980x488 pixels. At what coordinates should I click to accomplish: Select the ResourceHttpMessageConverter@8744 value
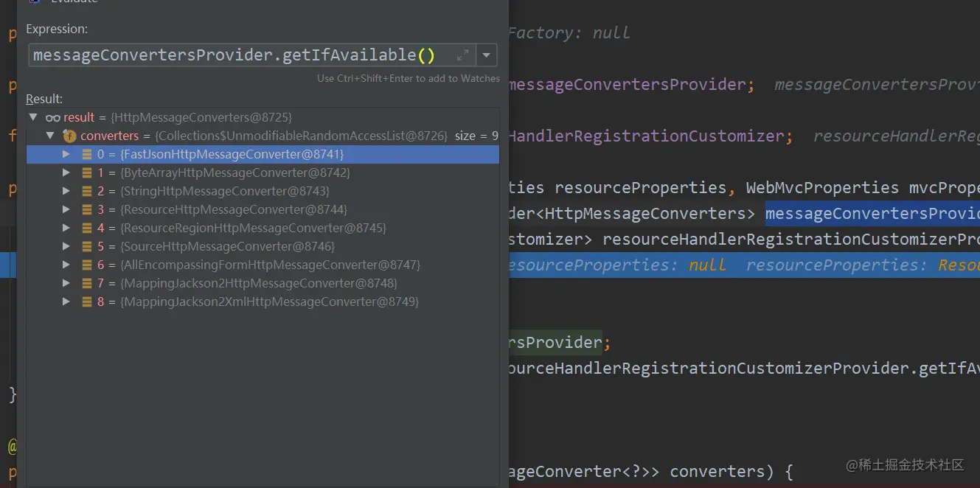pos(233,209)
